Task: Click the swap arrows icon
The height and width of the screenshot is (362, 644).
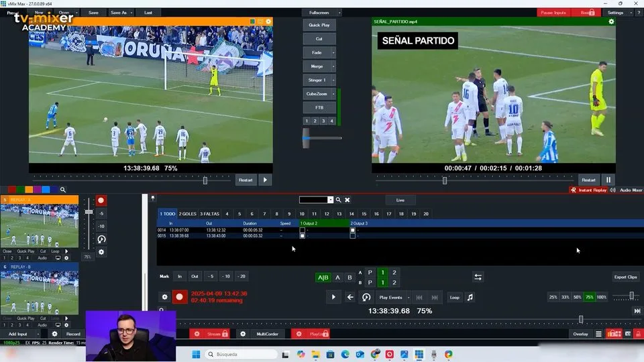Action: coord(478,277)
